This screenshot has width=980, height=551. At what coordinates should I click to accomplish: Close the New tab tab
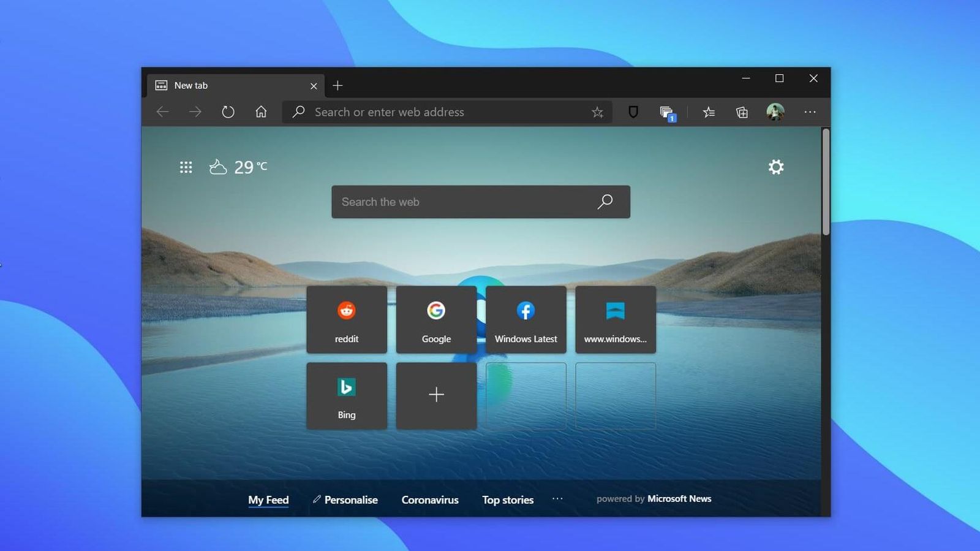coord(314,86)
